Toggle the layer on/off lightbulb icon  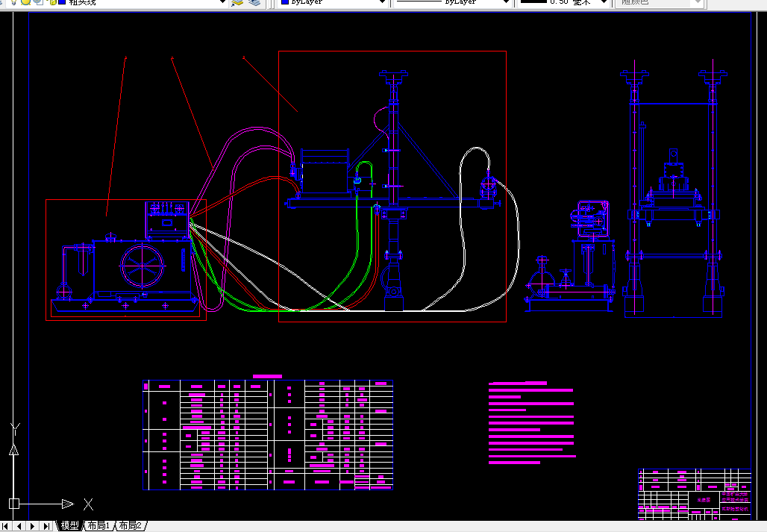[14, 2]
